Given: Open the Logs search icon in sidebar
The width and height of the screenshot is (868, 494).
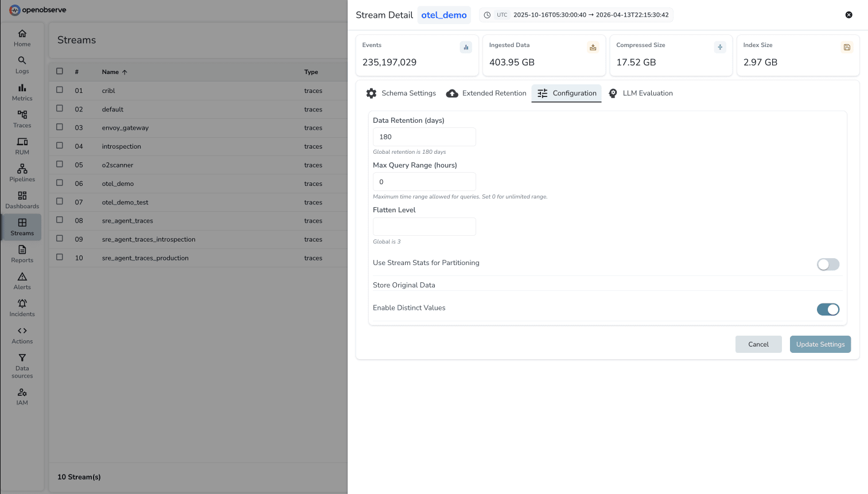Looking at the screenshot, I should click(x=22, y=61).
